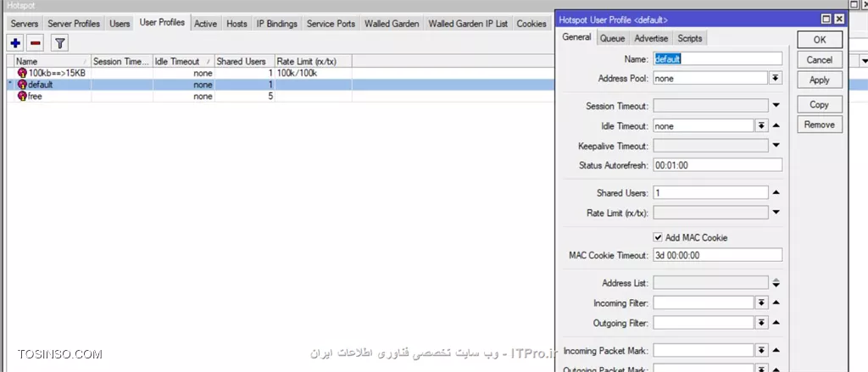This screenshot has height=372, width=868.
Task: Select the User Profiles tab
Action: click(162, 23)
